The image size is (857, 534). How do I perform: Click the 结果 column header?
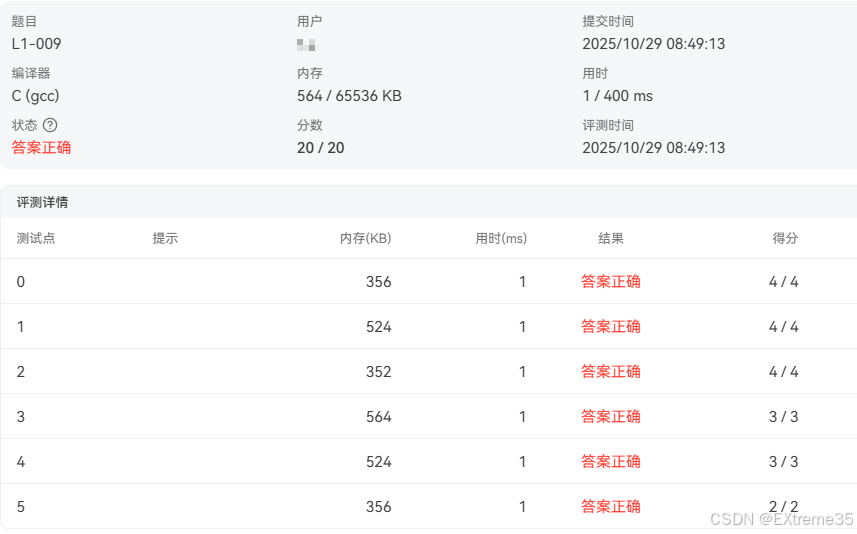[x=611, y=238]
